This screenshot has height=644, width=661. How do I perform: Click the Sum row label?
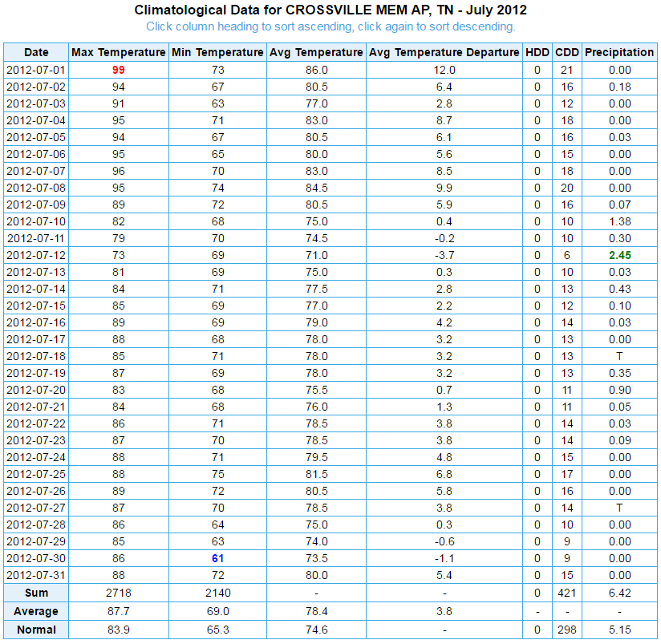[x=36, y=593]
